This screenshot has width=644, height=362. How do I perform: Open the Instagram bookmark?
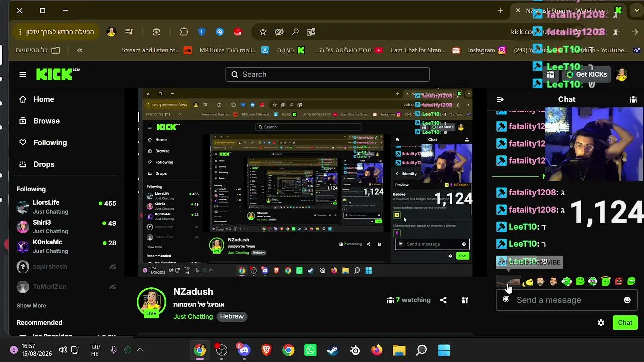tap(487, 50)
